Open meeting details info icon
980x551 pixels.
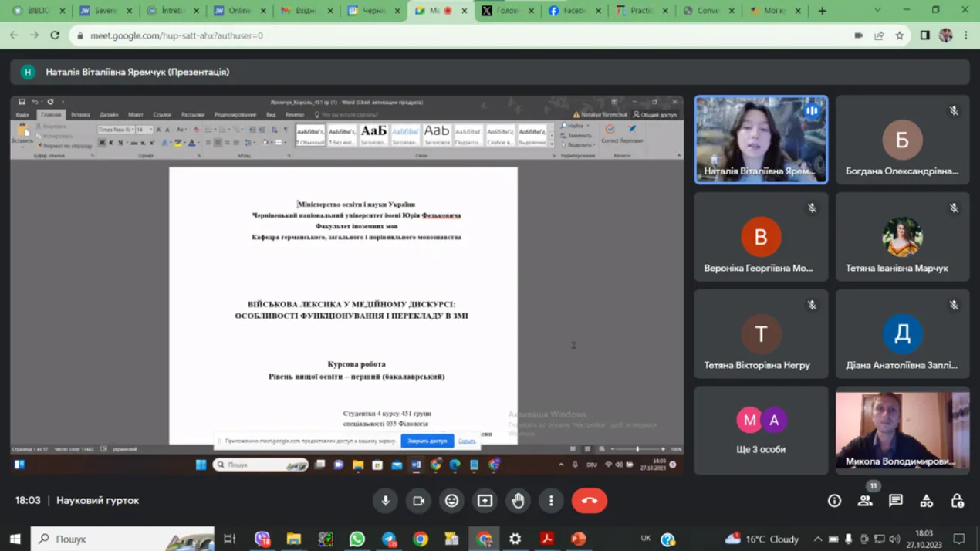point(834,501)
